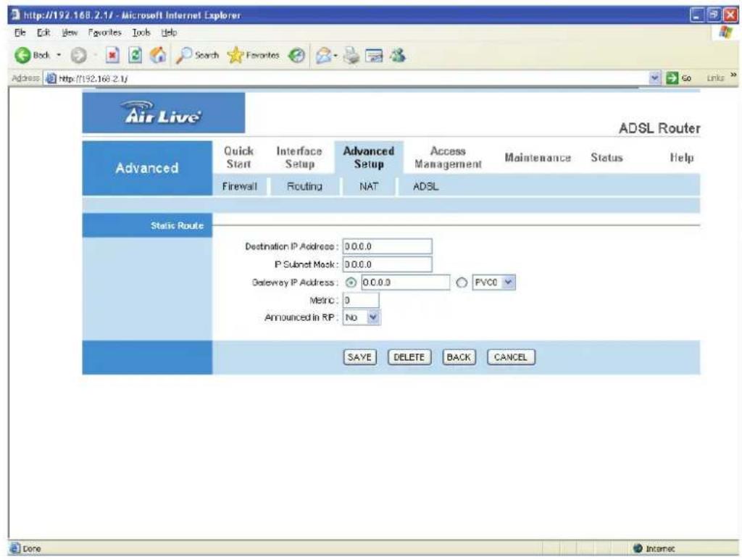Screen dimensions: 742x560
Task: Click the Destination IP Address field
Action: tap(387, 246)
